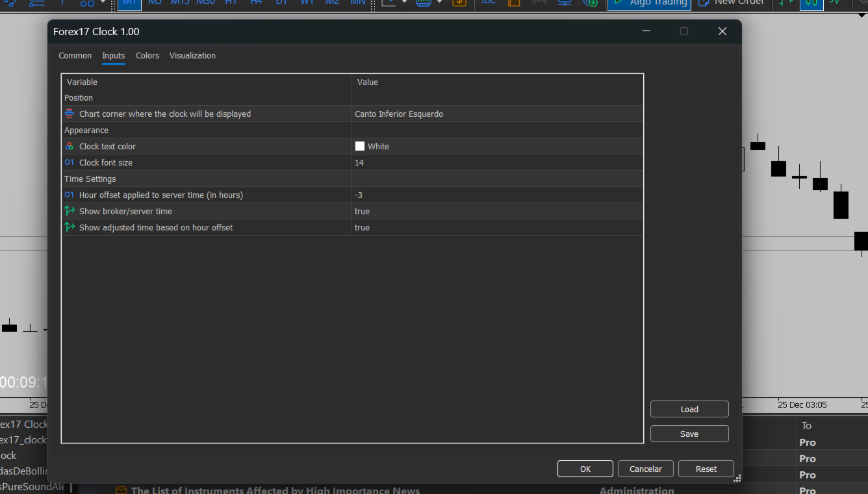The height and width of the screenshot is (494, 868).
Task: Click the envelope icon of the news message
Action: [x=121, y=491]
